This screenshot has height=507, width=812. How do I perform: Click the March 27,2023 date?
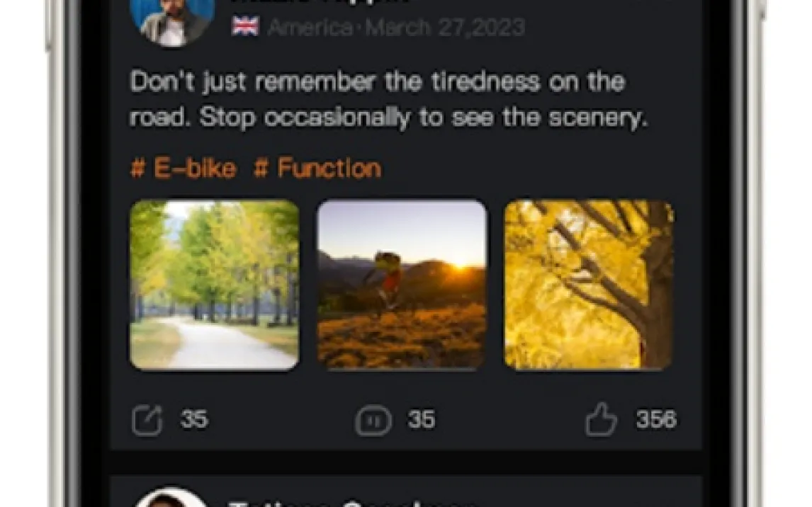point(446,27)
